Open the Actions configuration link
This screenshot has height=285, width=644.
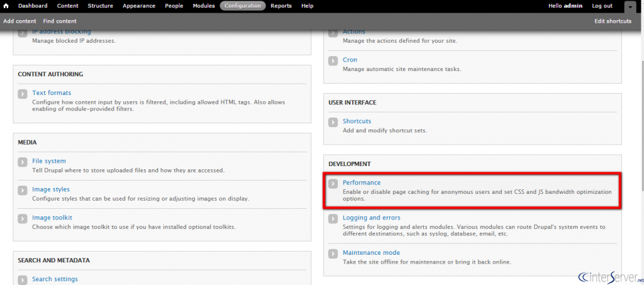pyautogui.click(x=354, y=31)
